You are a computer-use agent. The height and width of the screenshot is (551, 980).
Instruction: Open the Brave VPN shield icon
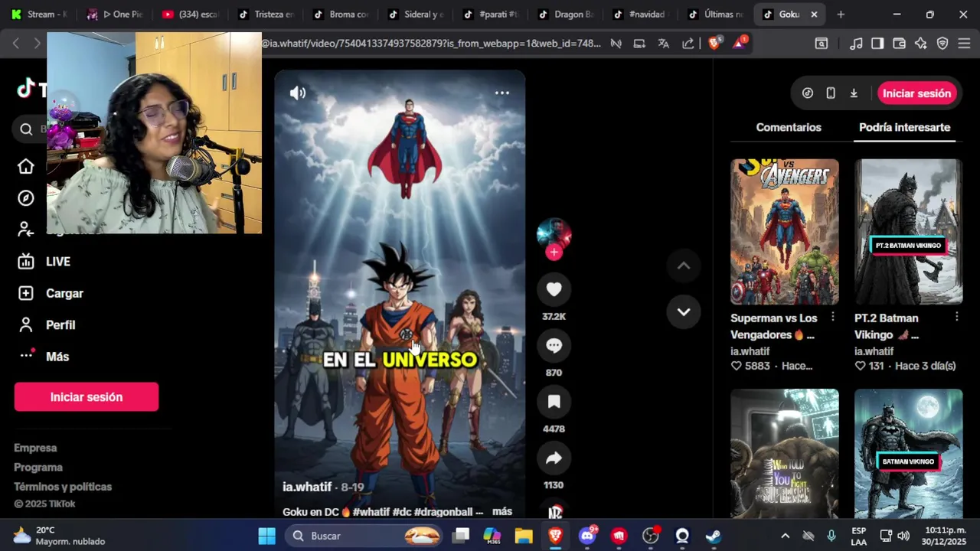point(942,44)
